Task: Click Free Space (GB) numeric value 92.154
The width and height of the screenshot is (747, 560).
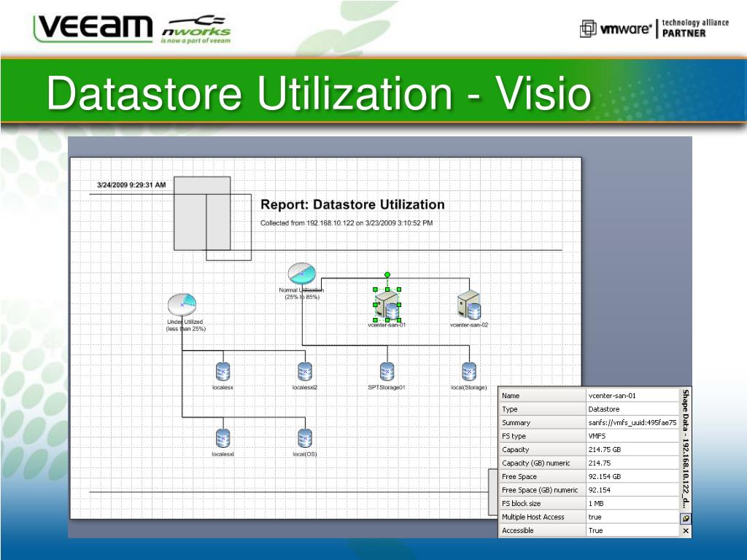Action: click(x=632, y=489)
